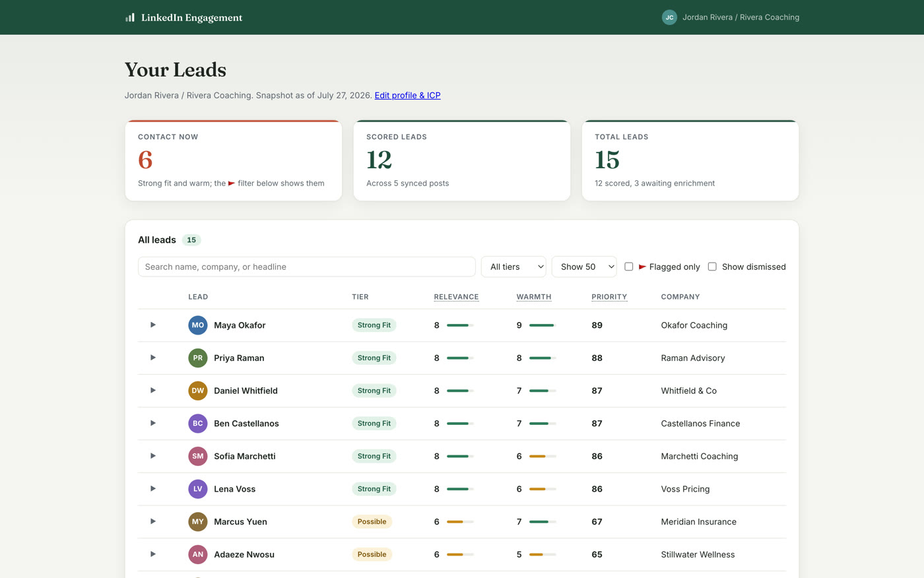This screenshot has height=578, width=924.
Task: Expand the Sofia Marchetti row
Action: point(153,456)
